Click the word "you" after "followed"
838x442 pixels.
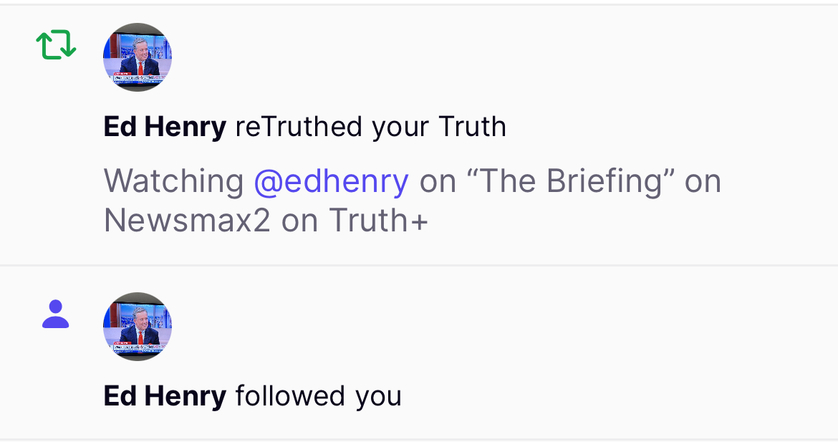(x=379, y=396)
